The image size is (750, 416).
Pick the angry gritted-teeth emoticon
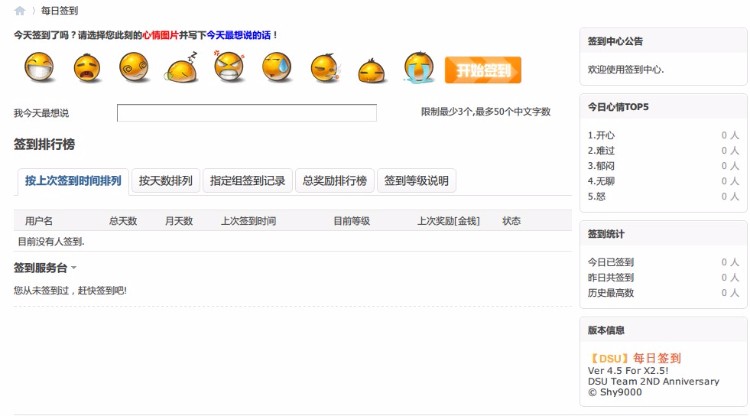(x=229, y=66)
